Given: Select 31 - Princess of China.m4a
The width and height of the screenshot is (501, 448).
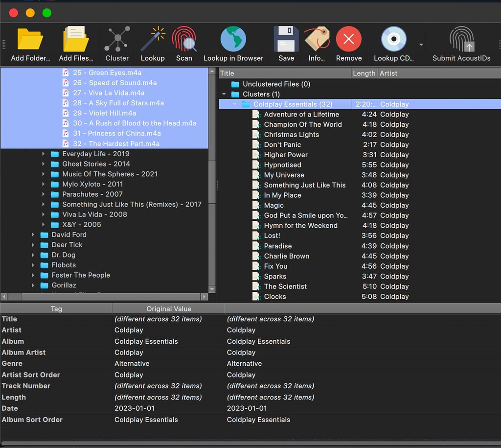Looking at the screenshot, I should [x=116, y=133].
